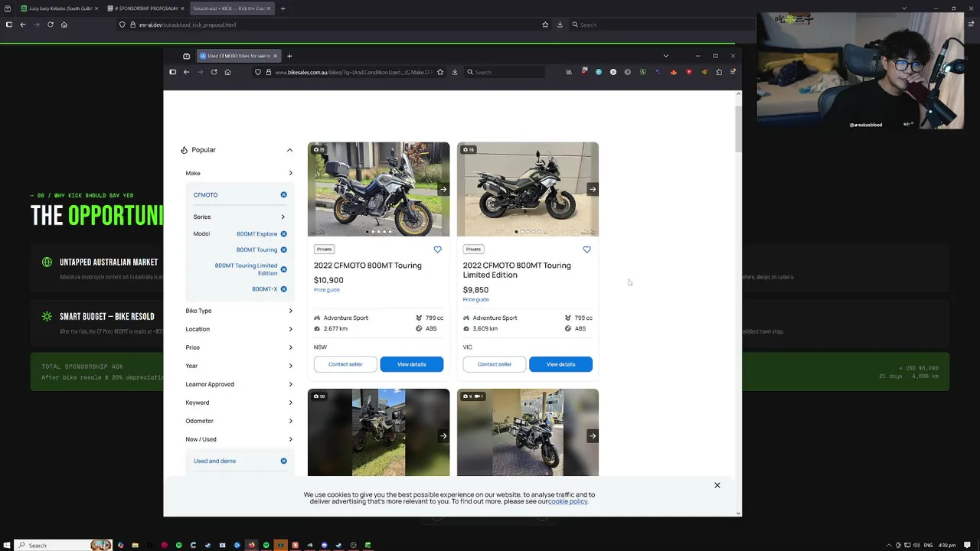Open downloads in front bikesales window
The image size is (980, 551).
pos(455,72)
